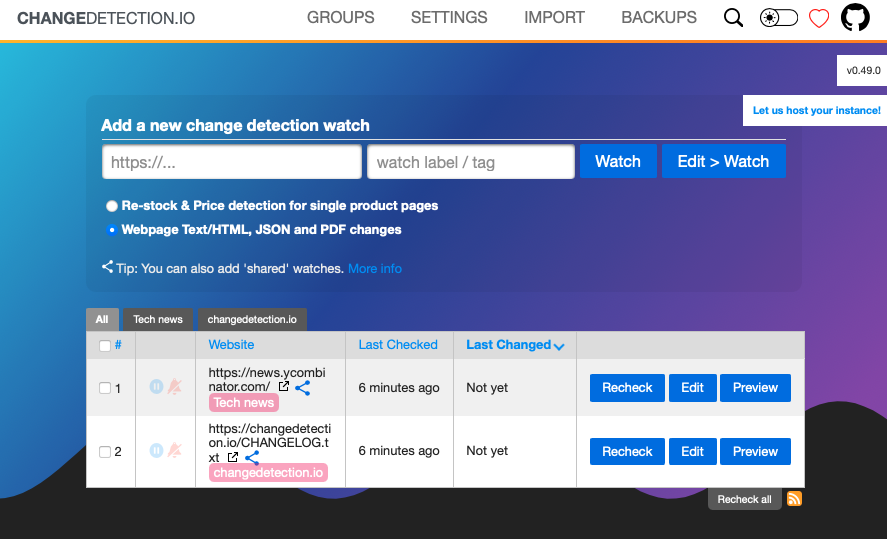Open the search magnifier icon
This screenshot has height=539, width=887.
[733, 18]
